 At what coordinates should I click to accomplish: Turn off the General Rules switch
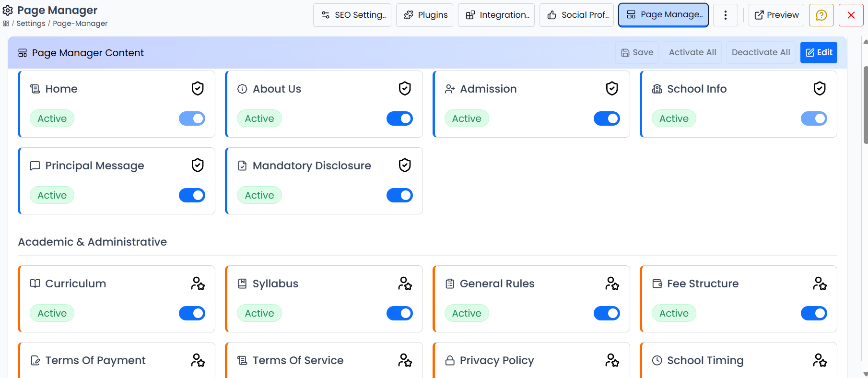click(607, 313)
